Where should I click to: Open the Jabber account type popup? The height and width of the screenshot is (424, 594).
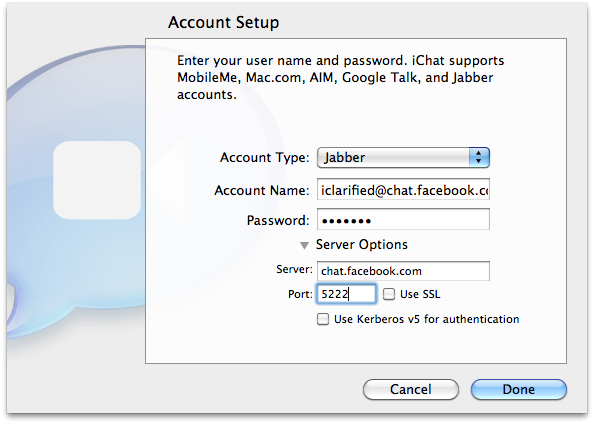(403, 158)
